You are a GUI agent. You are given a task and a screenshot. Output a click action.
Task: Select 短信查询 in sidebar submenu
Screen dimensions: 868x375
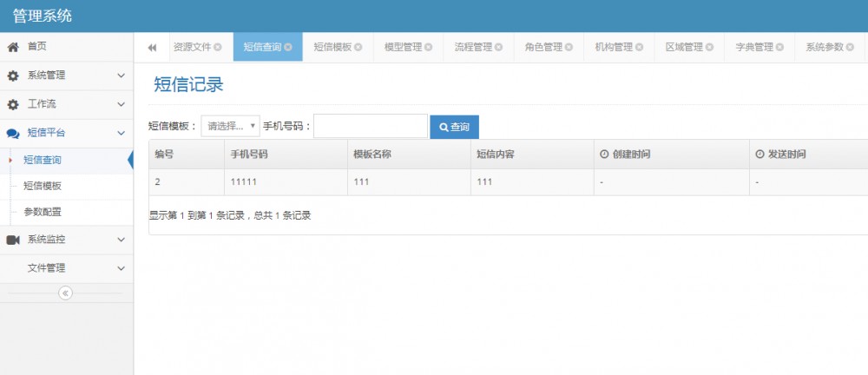coord(42,160)
